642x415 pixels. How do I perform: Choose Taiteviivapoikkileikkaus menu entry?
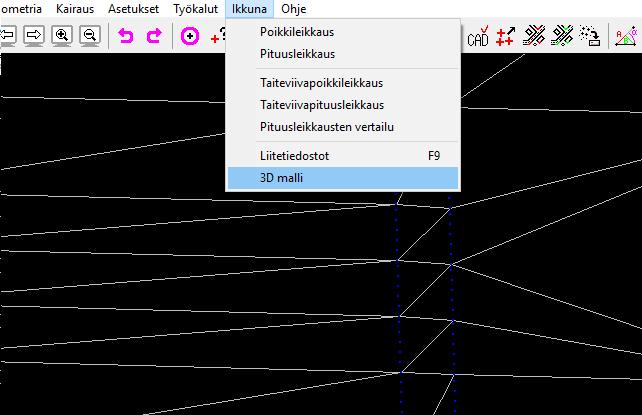[x=343, y=83]
